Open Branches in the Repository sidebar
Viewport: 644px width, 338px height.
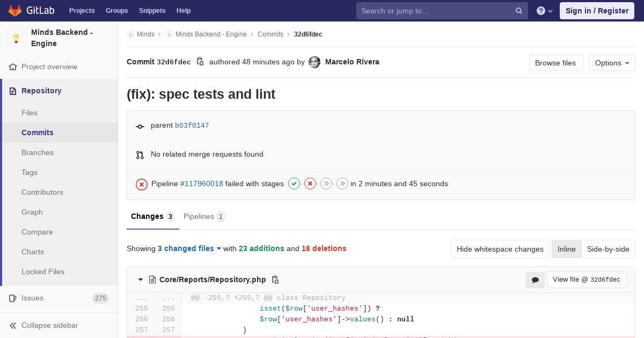pos(38,152)
